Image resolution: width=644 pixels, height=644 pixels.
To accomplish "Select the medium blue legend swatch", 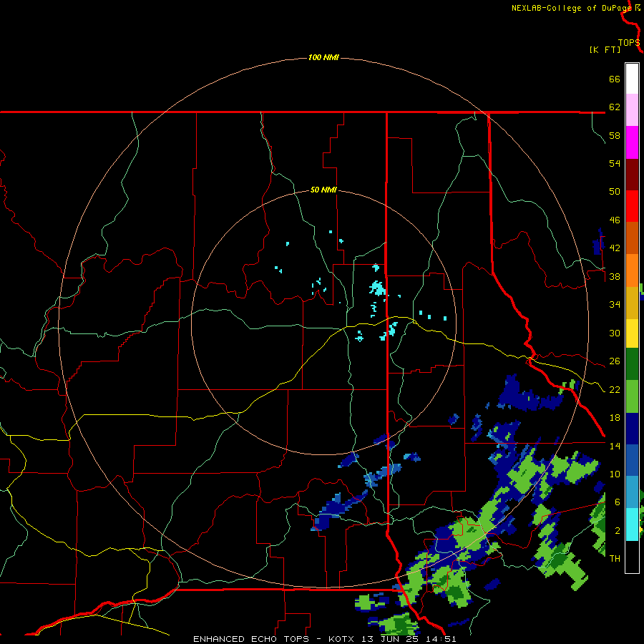I will (x=632, y=461).
